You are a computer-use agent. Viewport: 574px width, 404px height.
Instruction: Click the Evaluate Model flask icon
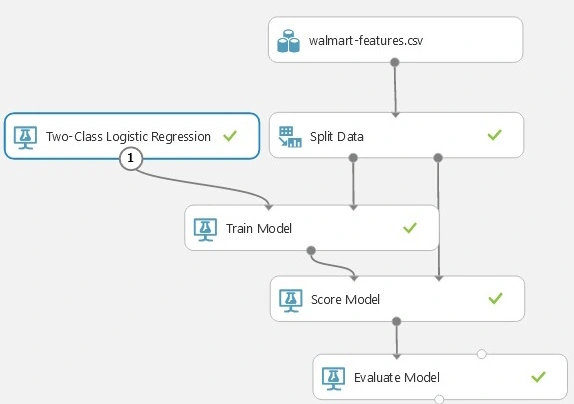[x=333, y=379]
